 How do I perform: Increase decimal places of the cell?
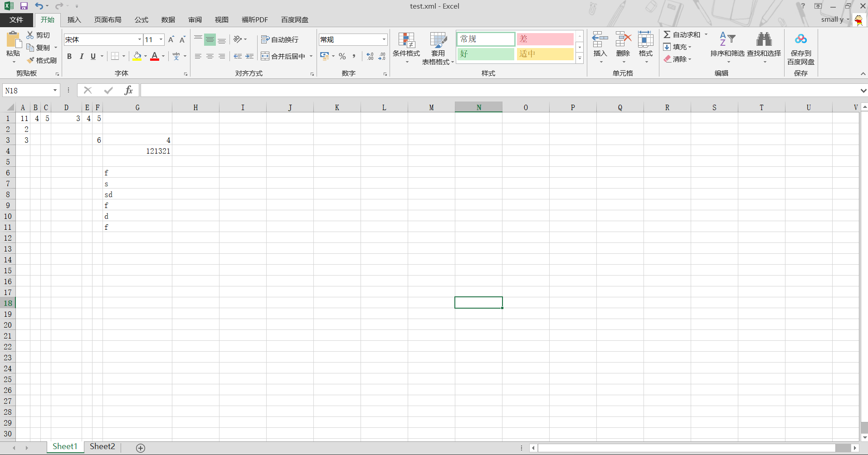(x=370, y=56)
